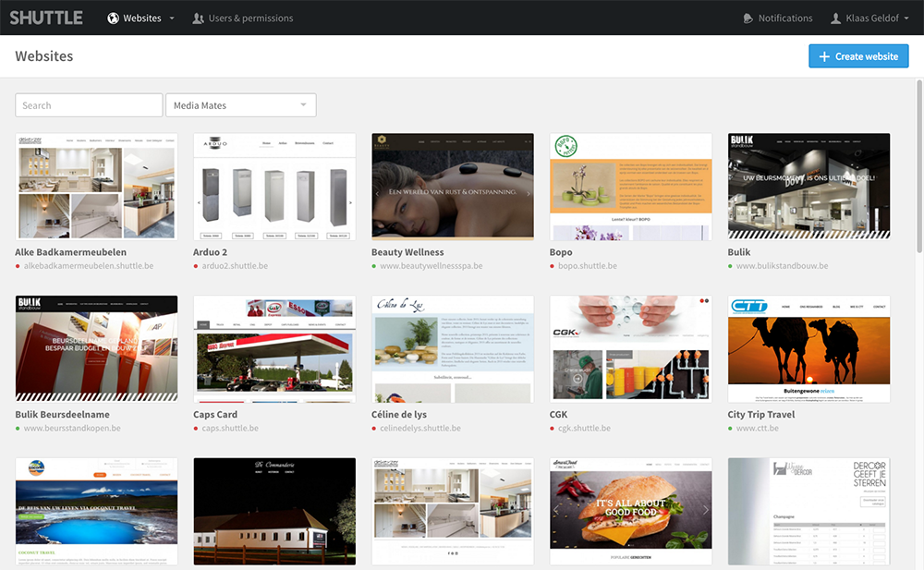Select the Websites navigation label

click(x=142, y=18)
